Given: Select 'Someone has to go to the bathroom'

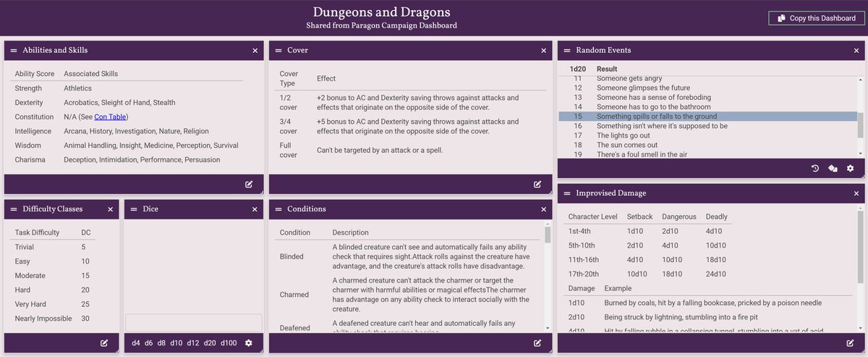Looking at the screenshot, I should 708,107.
